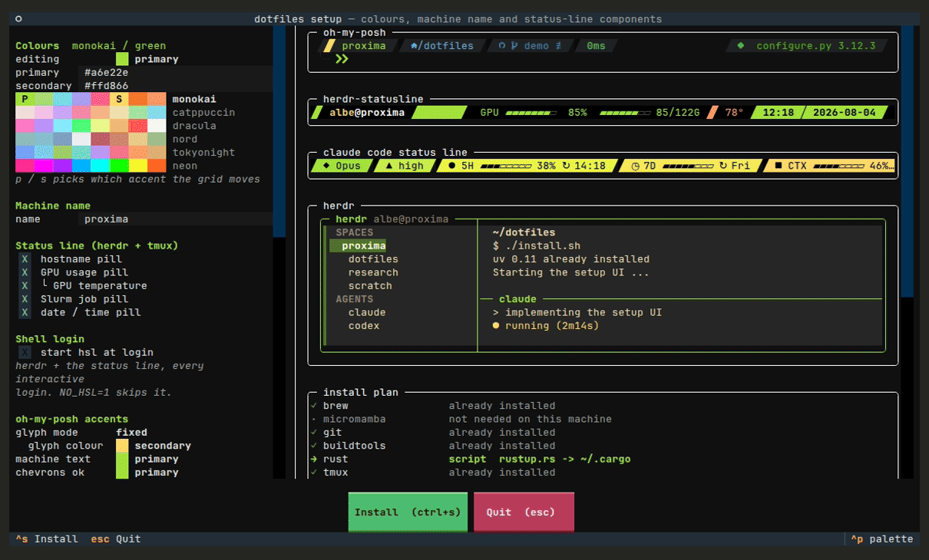Viewport: 929px width, 560px height.
Task: Click the filled circle icon before 5H
Action: (x=451, y=166)
